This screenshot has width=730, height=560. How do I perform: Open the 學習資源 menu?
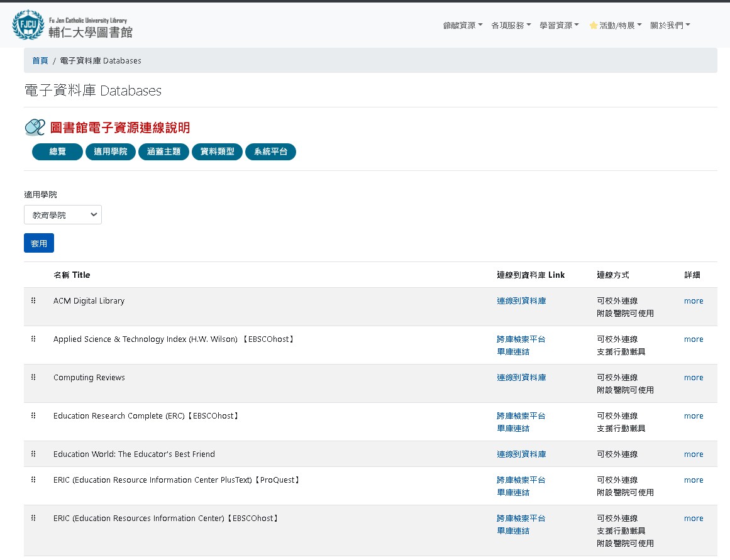coord(559,26)
